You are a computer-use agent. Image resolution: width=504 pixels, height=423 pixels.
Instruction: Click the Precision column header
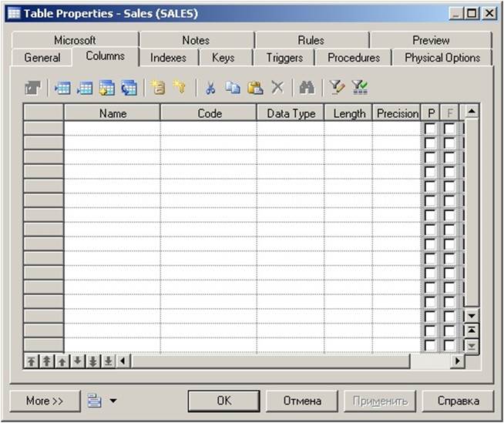[x=398, y=113]
